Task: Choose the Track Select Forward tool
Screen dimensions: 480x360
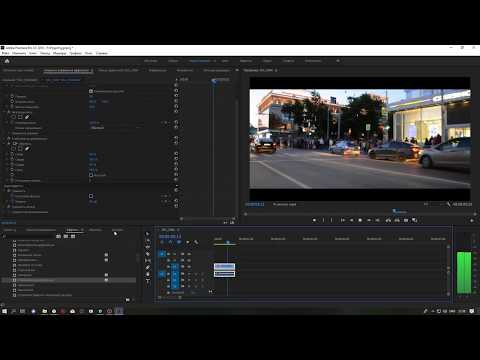Action: pos(148,240)
